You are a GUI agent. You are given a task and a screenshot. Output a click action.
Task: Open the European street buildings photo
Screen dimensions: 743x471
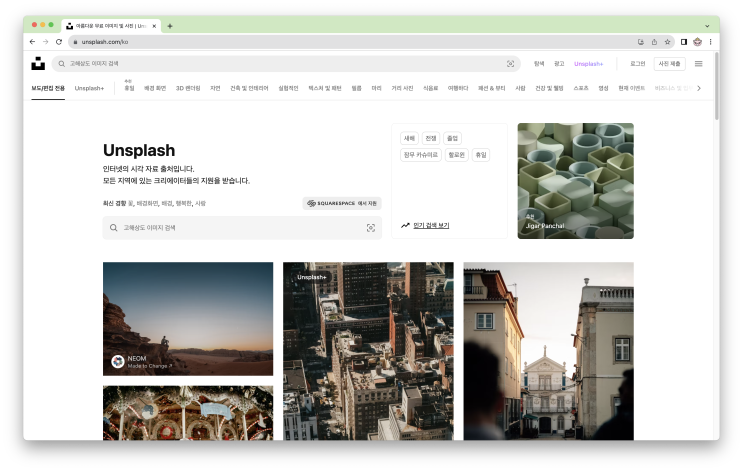tap(548, 351)
